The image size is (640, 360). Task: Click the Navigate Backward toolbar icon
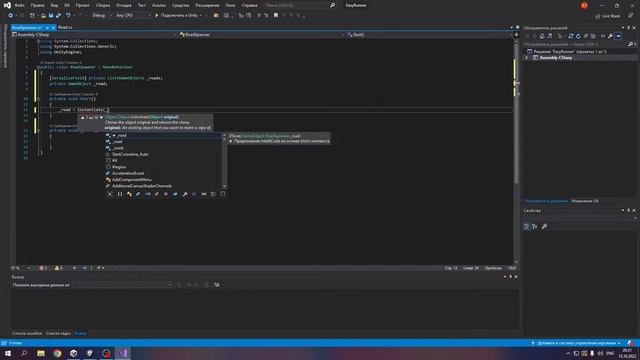pyautogui.click(x=10, y=16)
